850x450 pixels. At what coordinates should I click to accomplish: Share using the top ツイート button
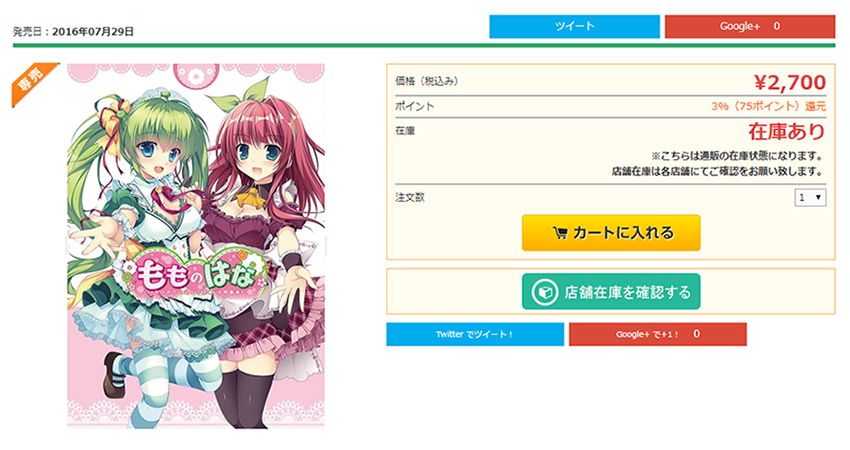(x=574, y=27)
